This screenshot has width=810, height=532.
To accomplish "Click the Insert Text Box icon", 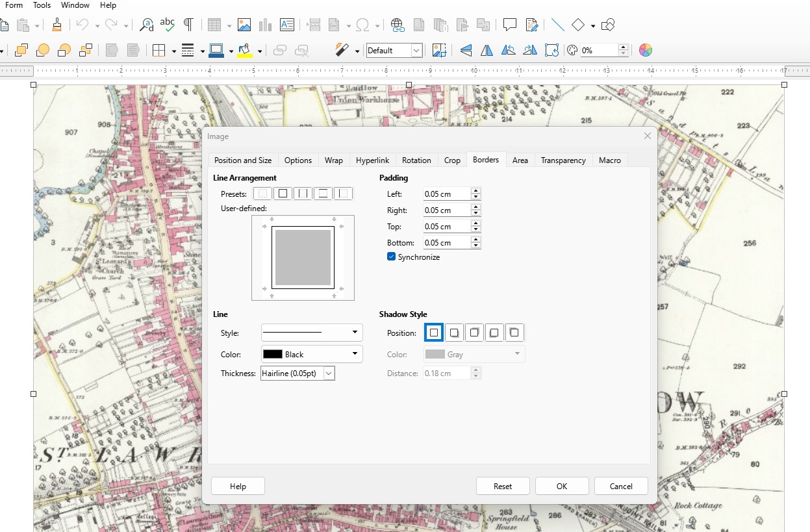I will click(287, 25).
